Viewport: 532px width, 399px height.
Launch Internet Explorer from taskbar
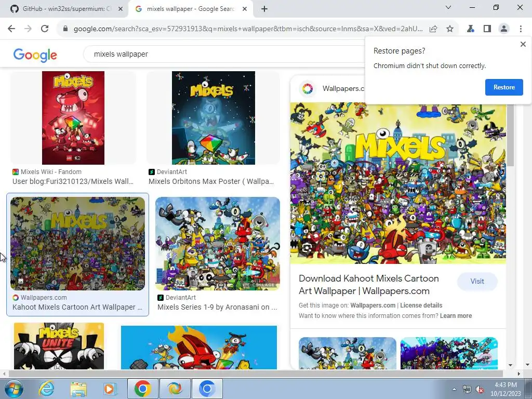46,389
